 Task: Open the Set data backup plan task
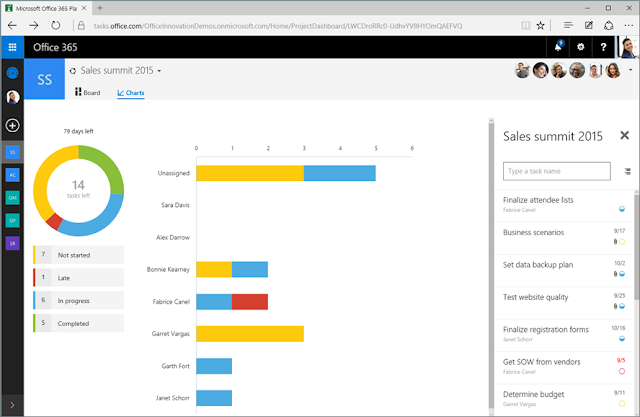pyautogui.click(x=564, y=271)
